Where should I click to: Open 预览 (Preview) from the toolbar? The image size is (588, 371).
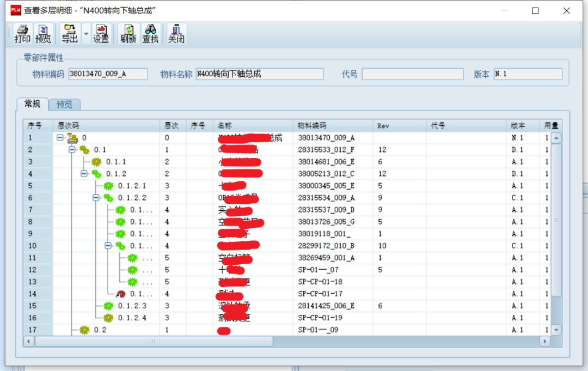click(43, 34)
